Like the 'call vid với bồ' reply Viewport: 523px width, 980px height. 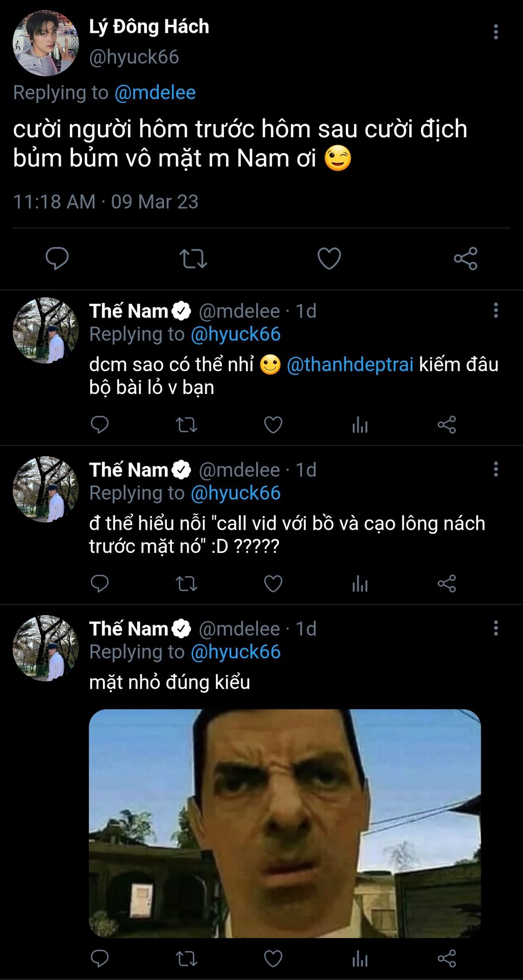click(273, 583)
